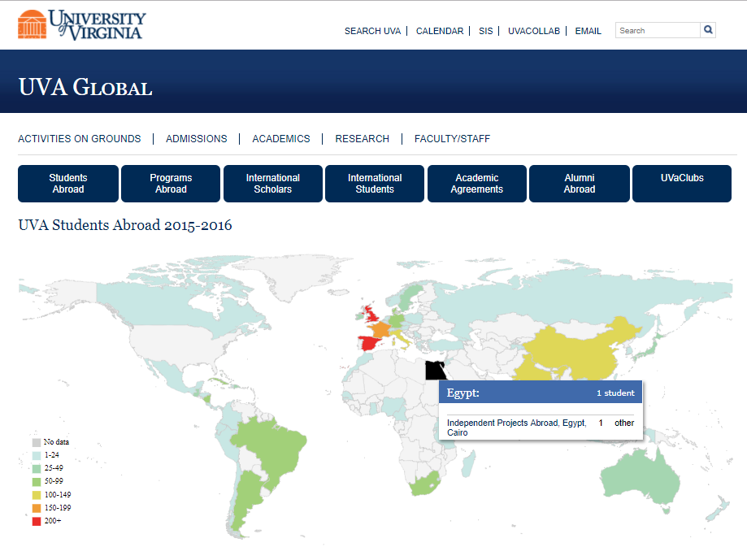Screen dimensions: 747x560
Task: Open the Activities on Grounds menu
Action: 80,139
